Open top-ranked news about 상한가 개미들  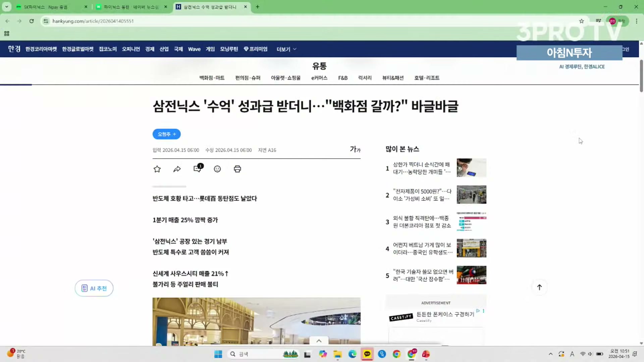point(421,168)
